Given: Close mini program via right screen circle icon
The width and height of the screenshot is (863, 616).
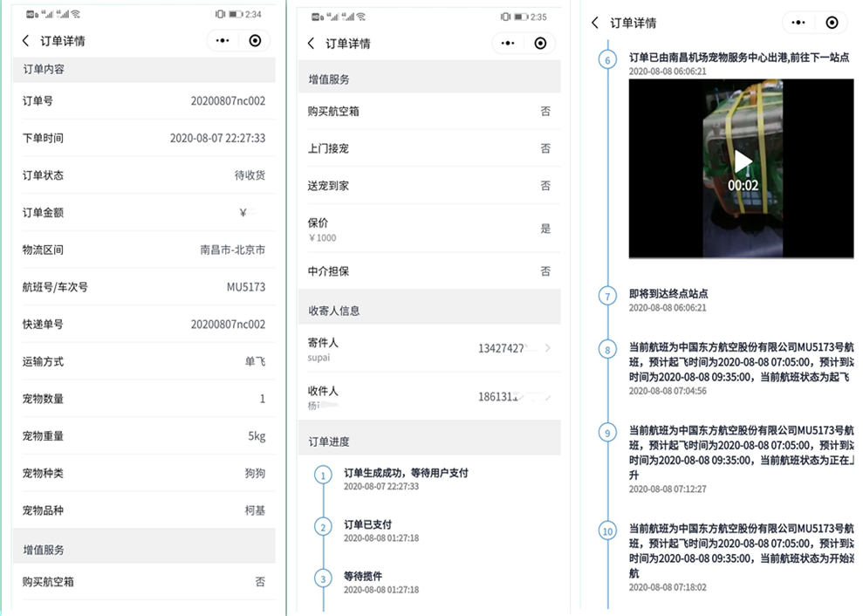Looking at the screenshot, I should pos(832,23).
